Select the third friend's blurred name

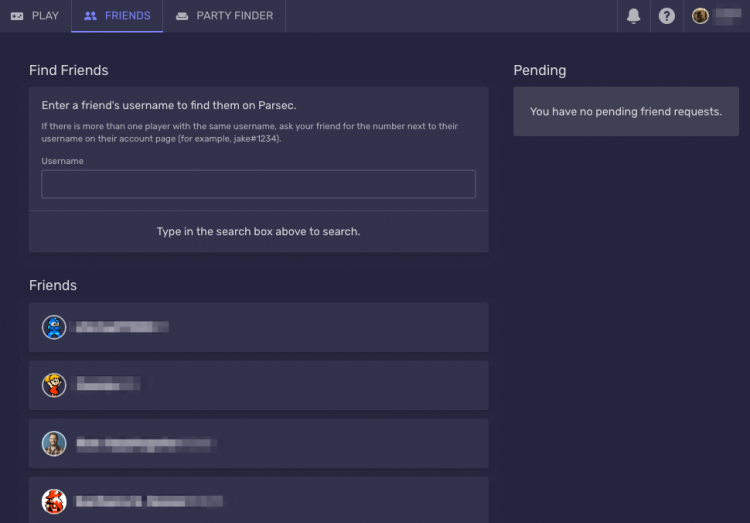[145, 443]
